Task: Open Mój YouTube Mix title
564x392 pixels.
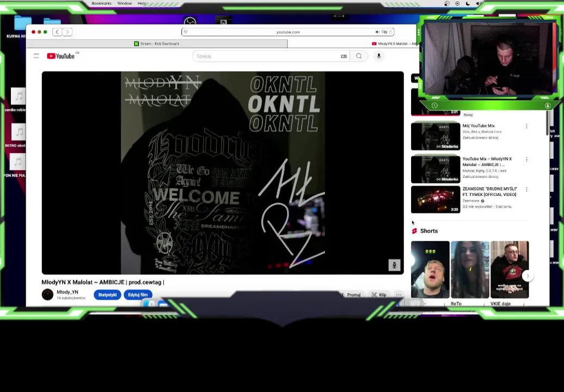Action: click(479, 126)
